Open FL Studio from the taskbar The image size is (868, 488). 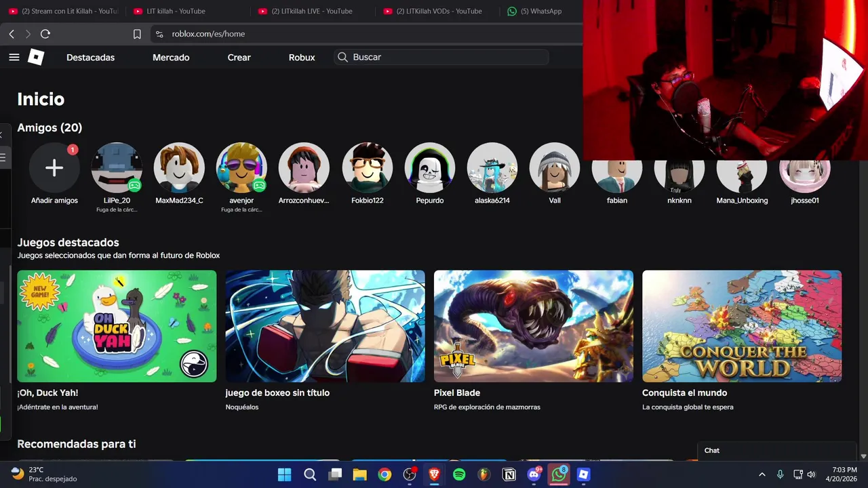click(x=484, y=474)
